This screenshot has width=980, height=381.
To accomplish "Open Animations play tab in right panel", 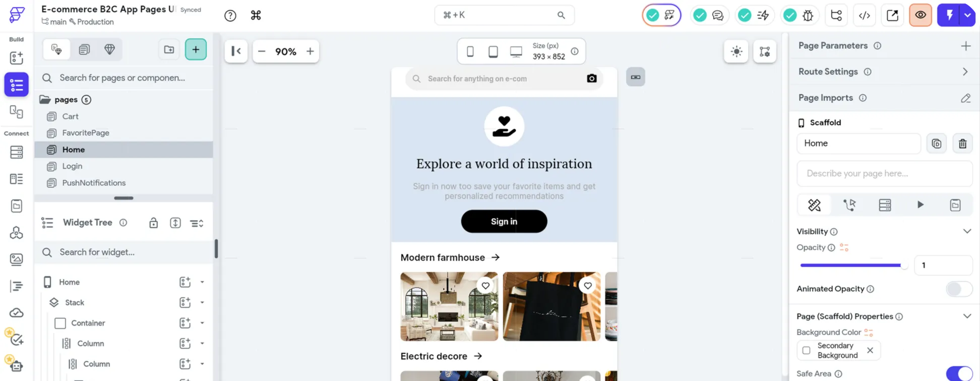I will coord(920,205).
